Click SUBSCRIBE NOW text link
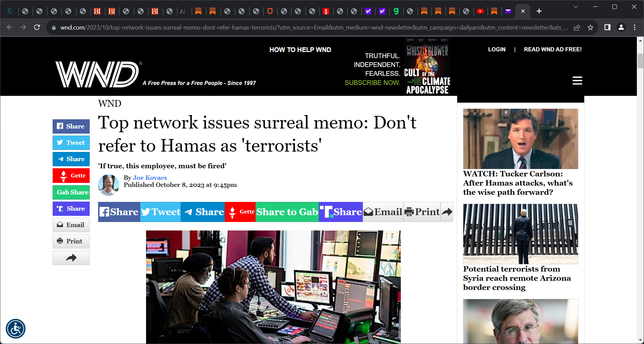Screen dimensions: 644x344 tap(372, 83)
